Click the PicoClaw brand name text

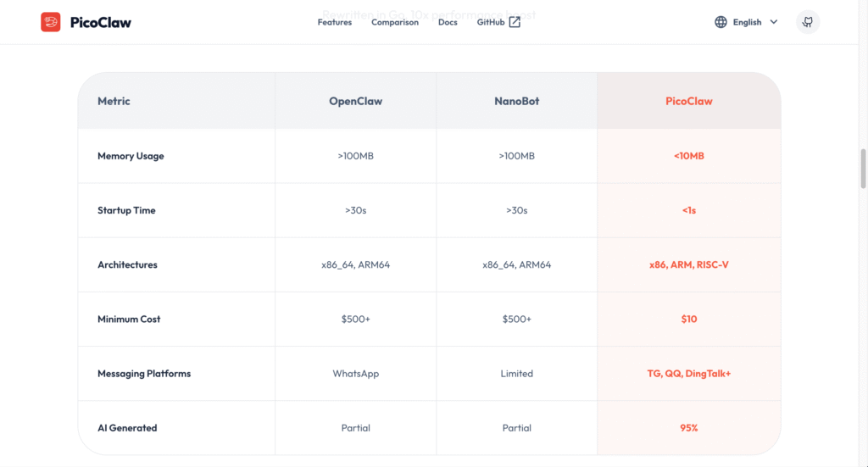click(100, 22)
